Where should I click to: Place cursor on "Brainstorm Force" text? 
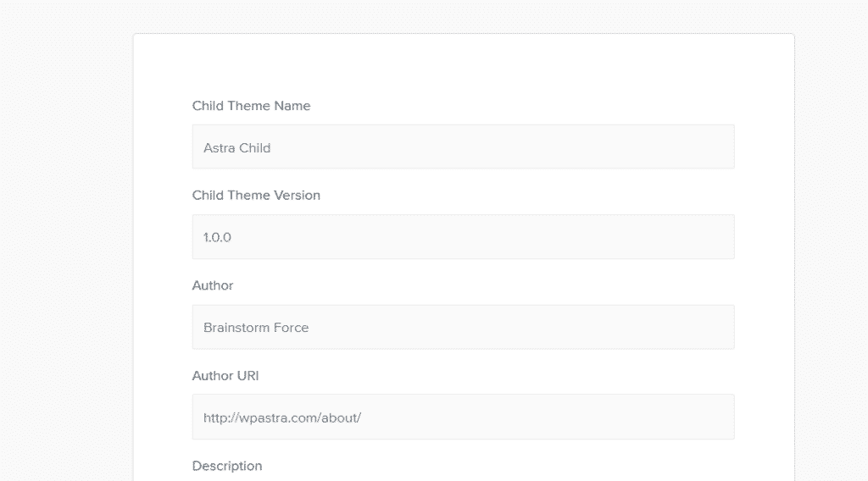point(256,328)
